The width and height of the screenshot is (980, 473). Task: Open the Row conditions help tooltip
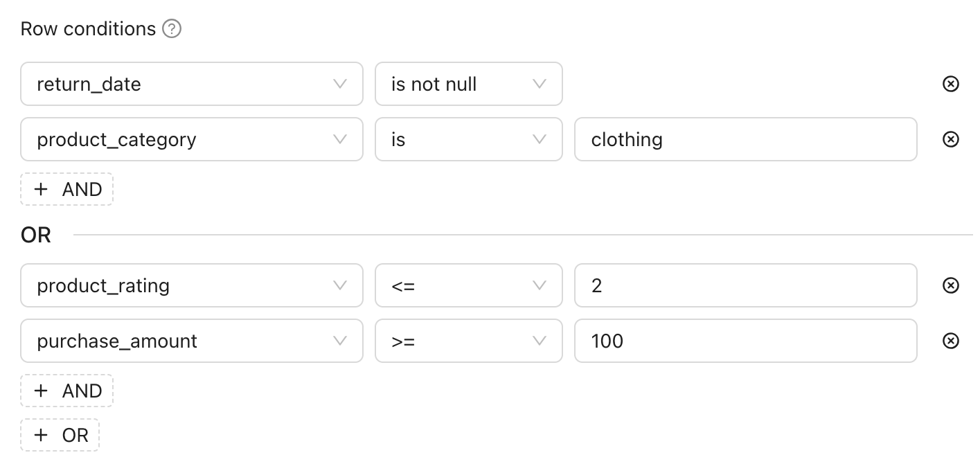click(x=172, y=28)
